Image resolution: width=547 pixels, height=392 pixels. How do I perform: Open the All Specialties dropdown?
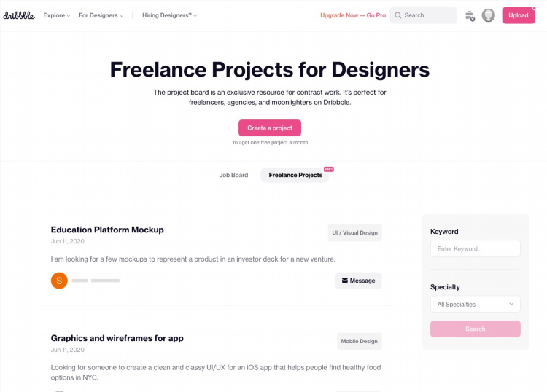(475, 304)
